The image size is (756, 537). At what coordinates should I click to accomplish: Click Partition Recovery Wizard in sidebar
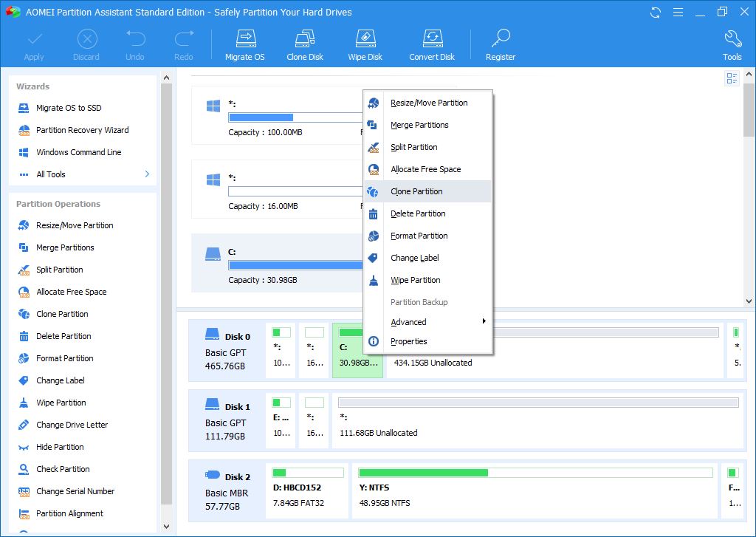82,130
